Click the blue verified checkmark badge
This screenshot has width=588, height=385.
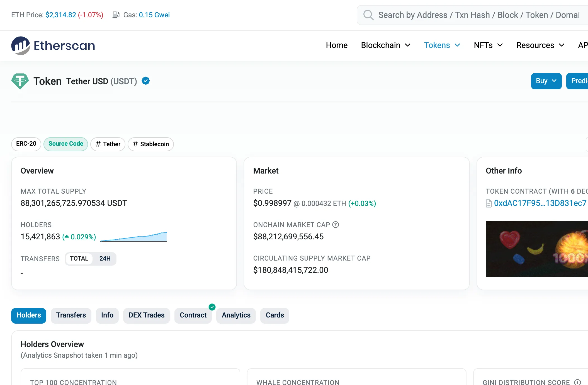click(x=146, y=81)
